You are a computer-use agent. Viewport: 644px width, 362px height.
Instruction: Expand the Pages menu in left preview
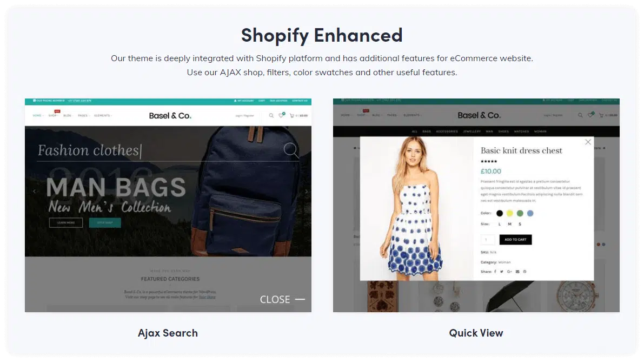[x=83, y=115]
